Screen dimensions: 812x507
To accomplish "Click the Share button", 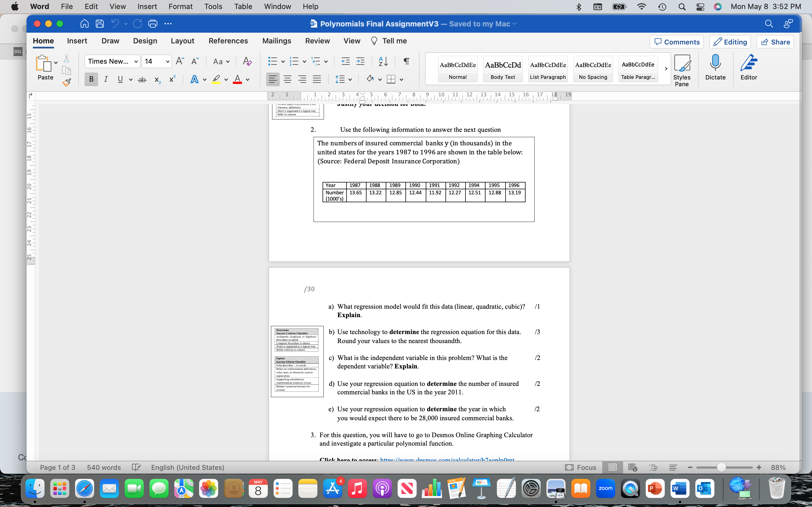I will point(775,42).
